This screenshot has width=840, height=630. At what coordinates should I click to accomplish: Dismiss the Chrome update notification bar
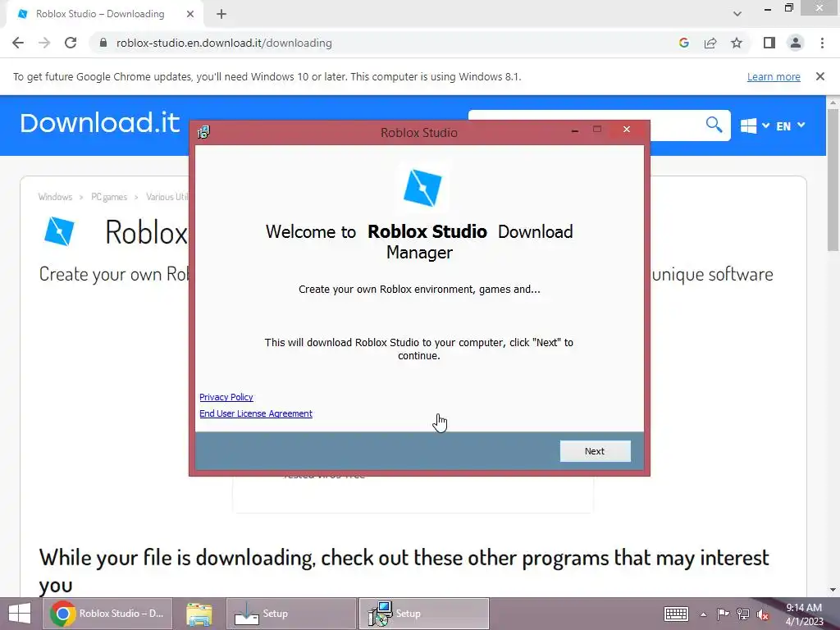[819, 76]
